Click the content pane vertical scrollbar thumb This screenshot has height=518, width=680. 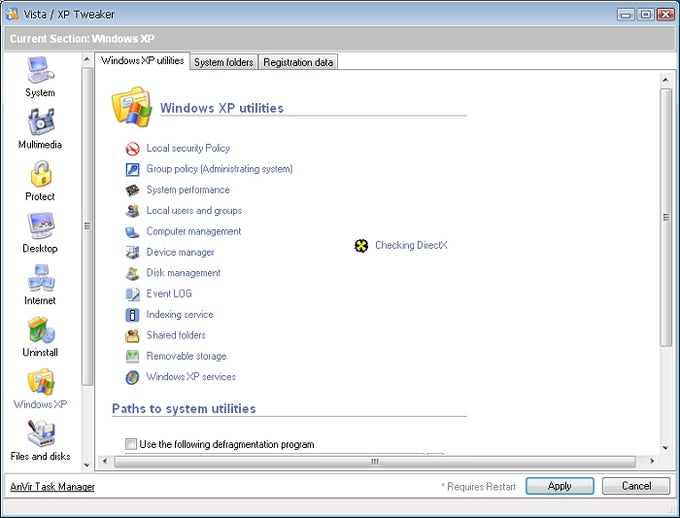(666, 217)
